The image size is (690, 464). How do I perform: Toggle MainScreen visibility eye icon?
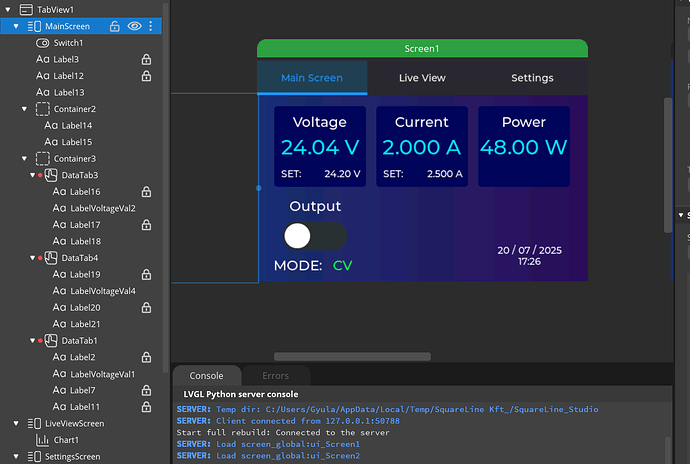coord(134,26)
